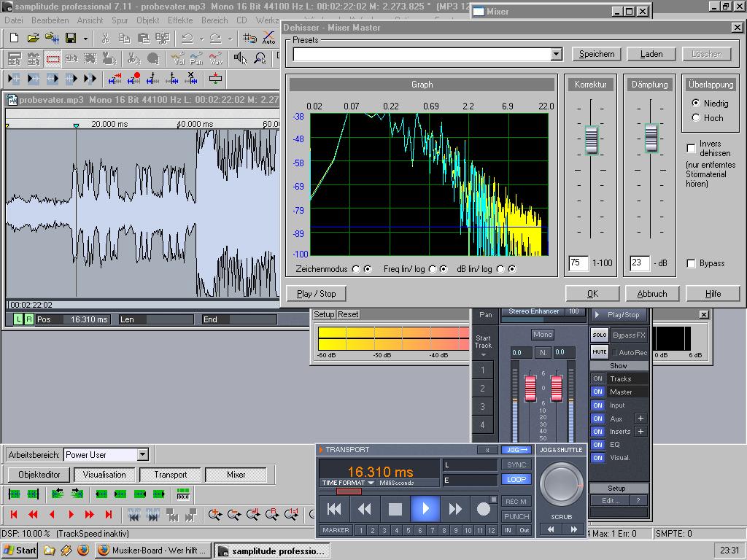This screenshot has width=747, height=560.
Task: Activate the volume curve draw tool
Action: coord(178,58)
